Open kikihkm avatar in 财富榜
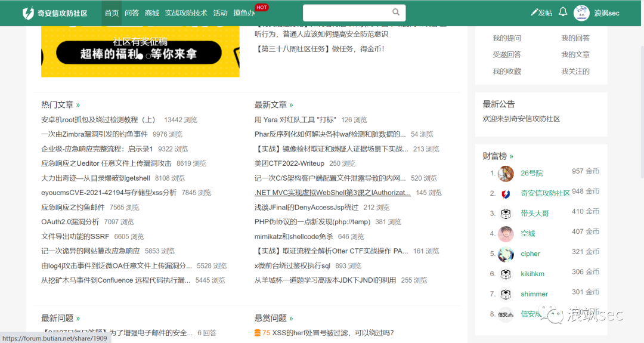This screenshot has height=343, width=644. tap(506, 274)
